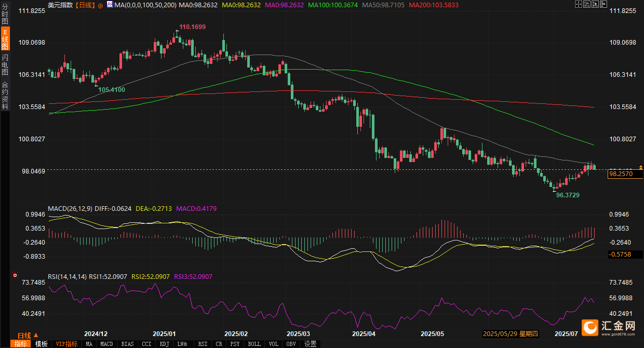Click the small red marker beside RSI panel
The width and height of the screenshot is (644, 348).
tap(15, 276)
